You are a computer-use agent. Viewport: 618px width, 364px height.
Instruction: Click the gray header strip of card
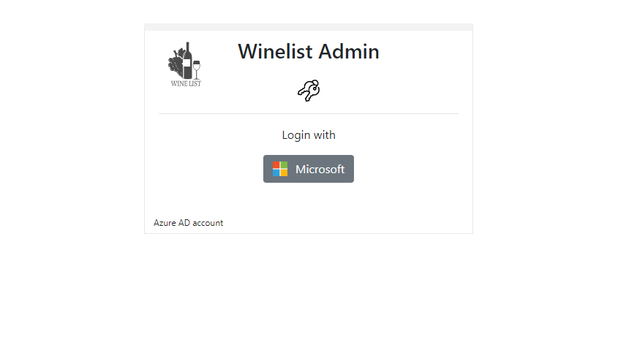coord(309,27)
